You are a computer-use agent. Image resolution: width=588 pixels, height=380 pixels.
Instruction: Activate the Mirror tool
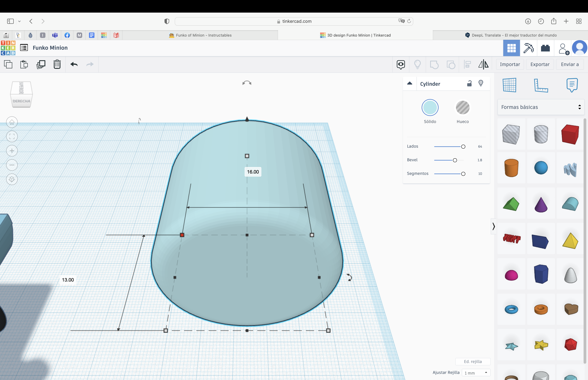coord(483,65)
